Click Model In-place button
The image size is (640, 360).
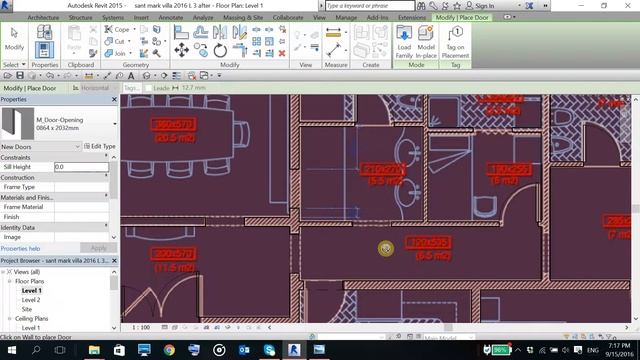[x=426, y=42]
